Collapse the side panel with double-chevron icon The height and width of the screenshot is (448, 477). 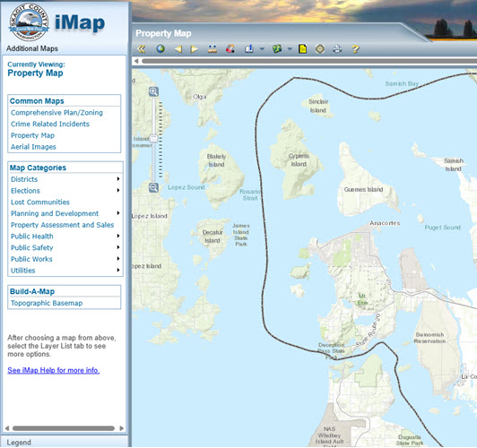(141, 49)
